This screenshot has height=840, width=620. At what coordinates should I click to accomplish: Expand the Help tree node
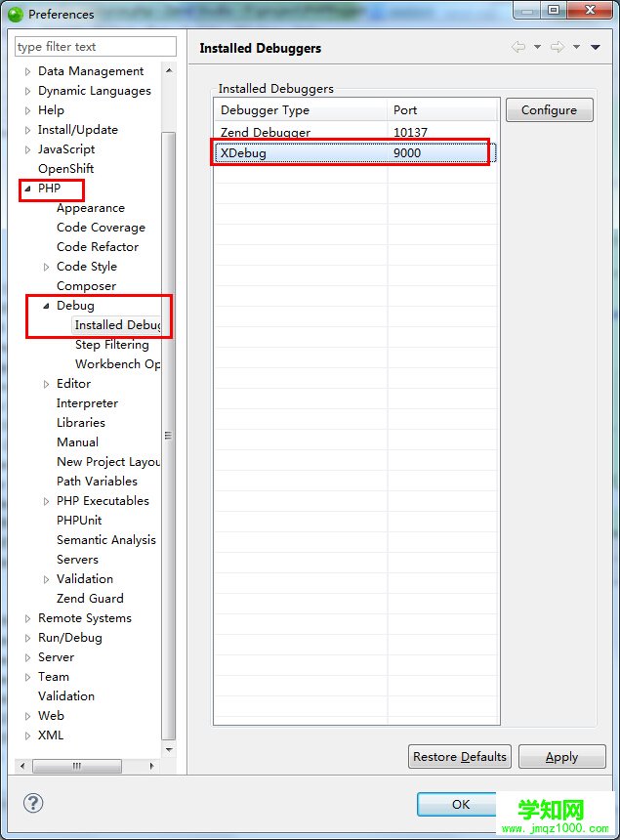click(28, 111)
